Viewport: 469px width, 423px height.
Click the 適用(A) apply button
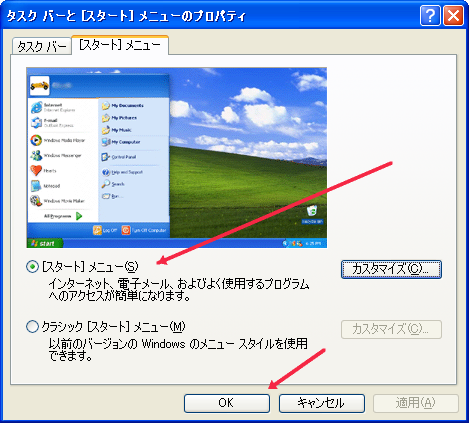pos(416,403)
